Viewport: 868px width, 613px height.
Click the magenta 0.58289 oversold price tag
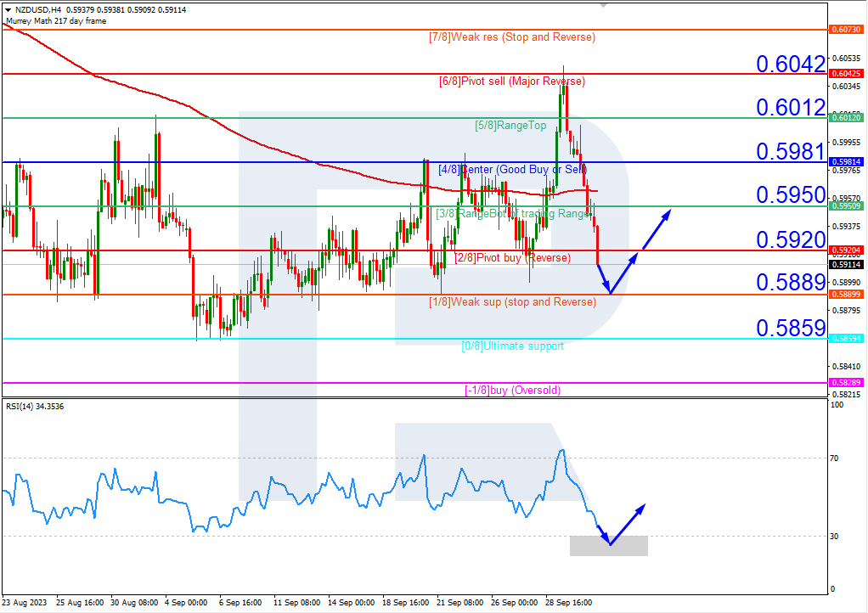pos(844,384)
